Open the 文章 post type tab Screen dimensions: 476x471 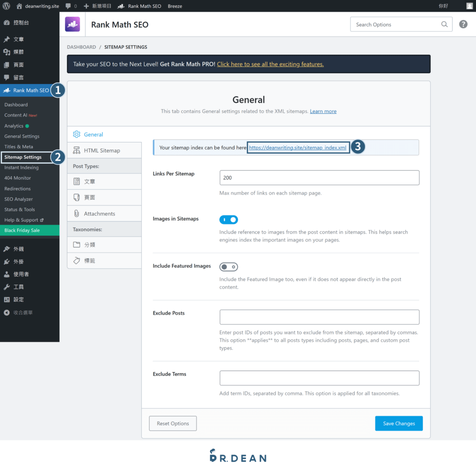click(104, 181)
